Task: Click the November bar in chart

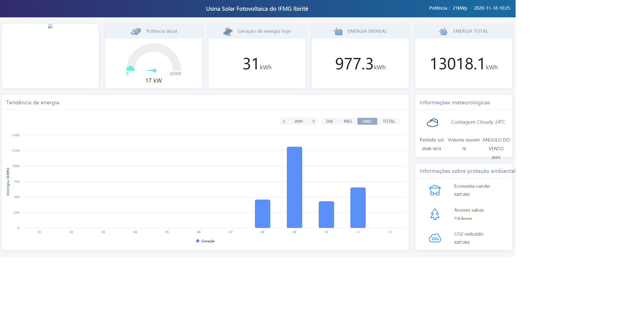Action: click(x=358, y=208)
